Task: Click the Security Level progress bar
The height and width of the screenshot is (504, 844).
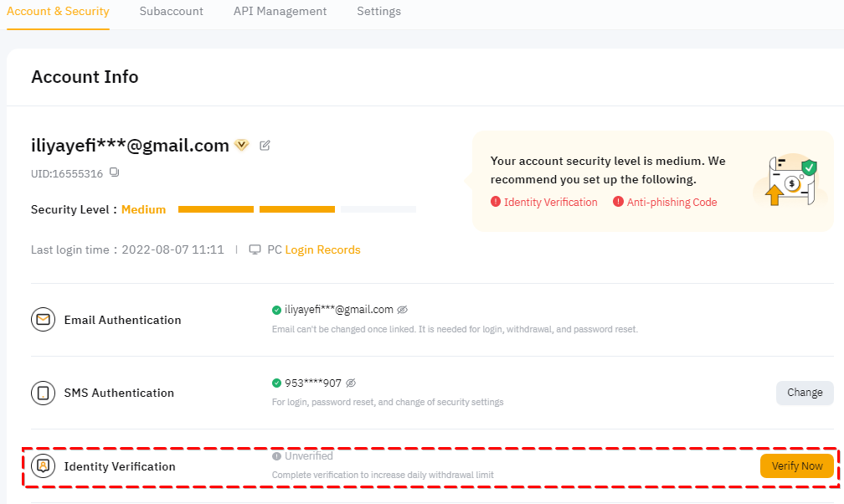Action: click(297, 209)
